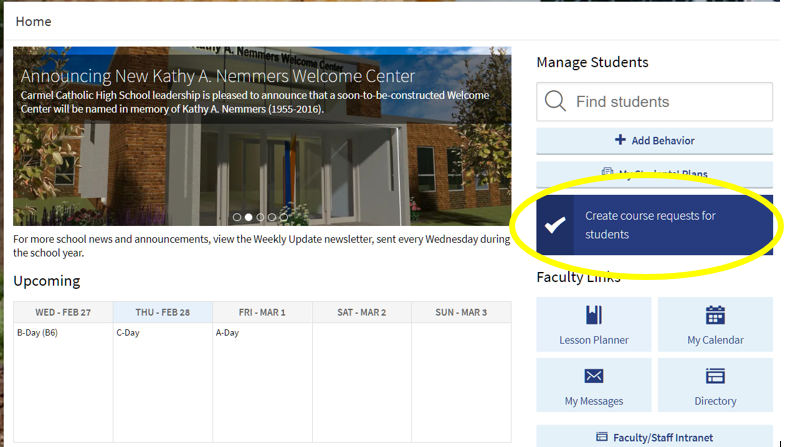Select the fifth carousel slide dot
This screenshot has width=790, height=447.
[283, 217]
